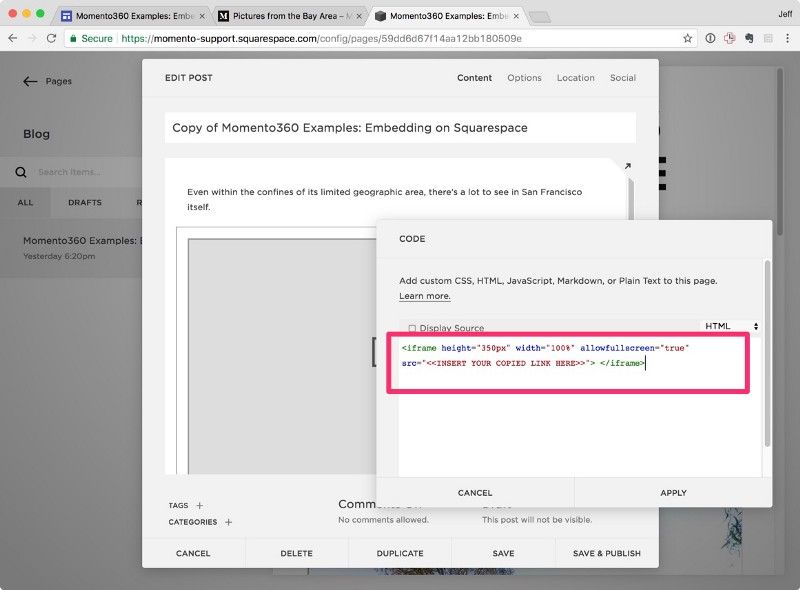Click the Evernote elephant extension icon

click(749, 38)
